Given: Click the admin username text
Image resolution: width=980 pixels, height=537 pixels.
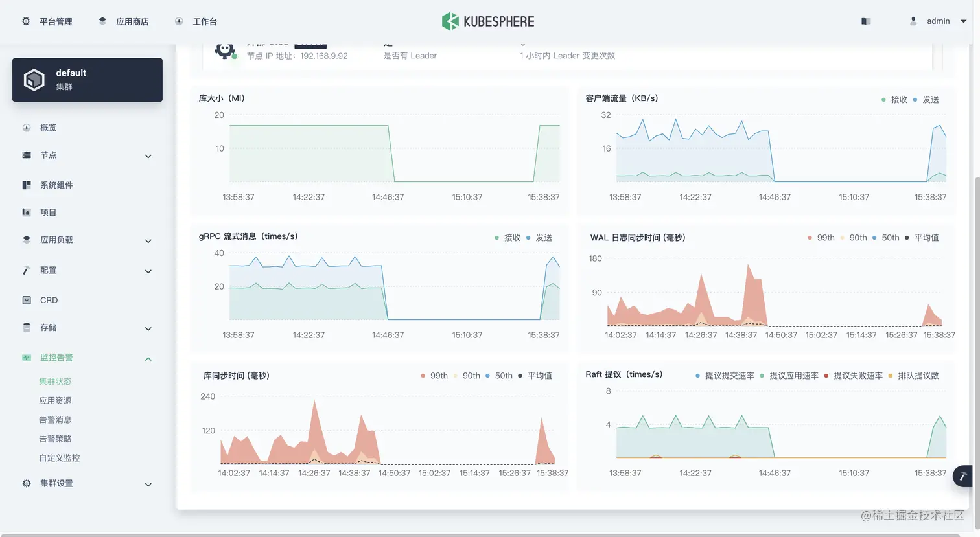Looking at the screenshot, I should pos(938,21).
